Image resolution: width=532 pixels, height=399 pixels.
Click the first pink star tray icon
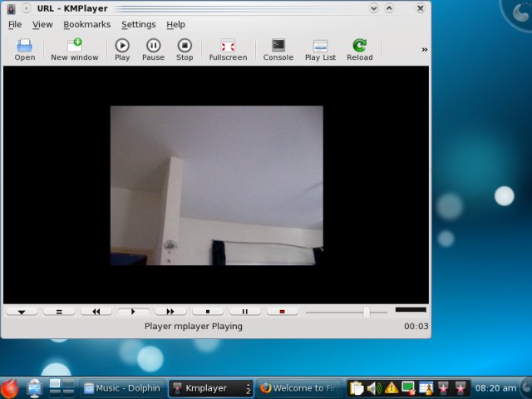pyautogui.click(x=443, y=388)
